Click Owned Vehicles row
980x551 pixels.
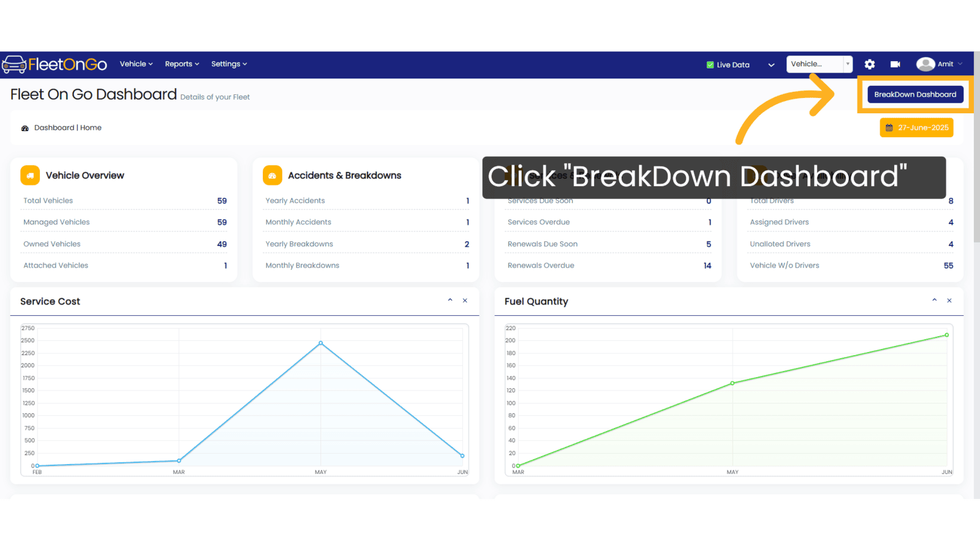pos(125,244)
